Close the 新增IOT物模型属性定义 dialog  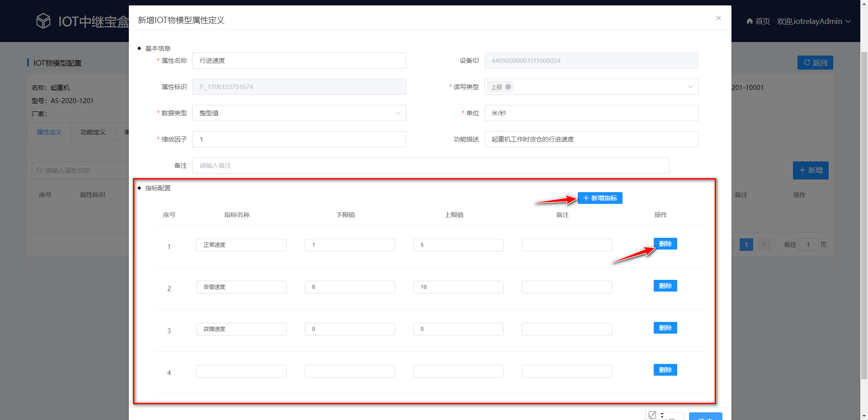(718, 18)
